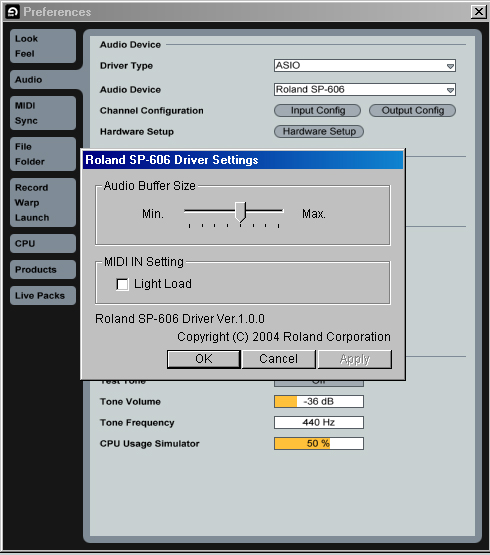Click the Max. label of buffer slider
The image size is (490, 555).
pyautogui.click(x=314, y=214)
